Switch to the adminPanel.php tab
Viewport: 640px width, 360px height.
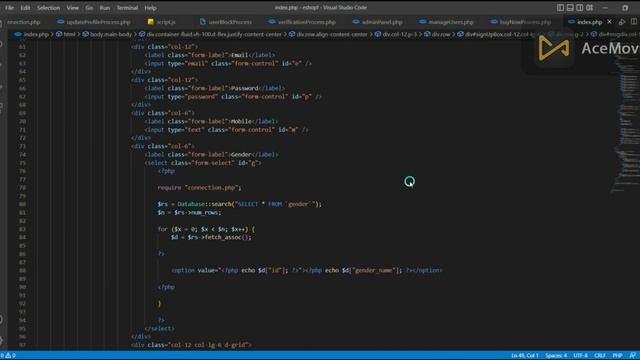pos(378,22)
